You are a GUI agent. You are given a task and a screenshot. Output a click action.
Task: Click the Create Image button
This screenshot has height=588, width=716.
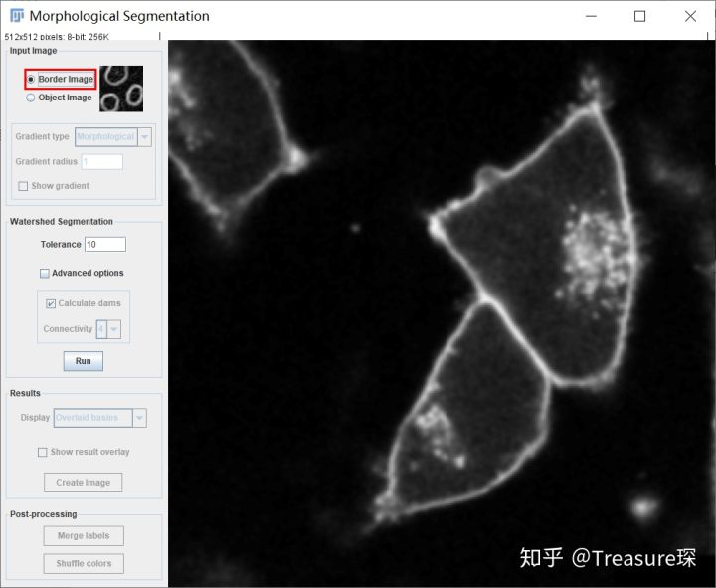pos(84,483)
